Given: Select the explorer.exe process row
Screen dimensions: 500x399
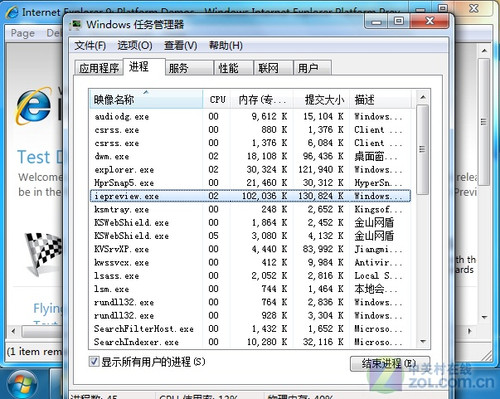Looking at the screenshot, I should point(250,170).
